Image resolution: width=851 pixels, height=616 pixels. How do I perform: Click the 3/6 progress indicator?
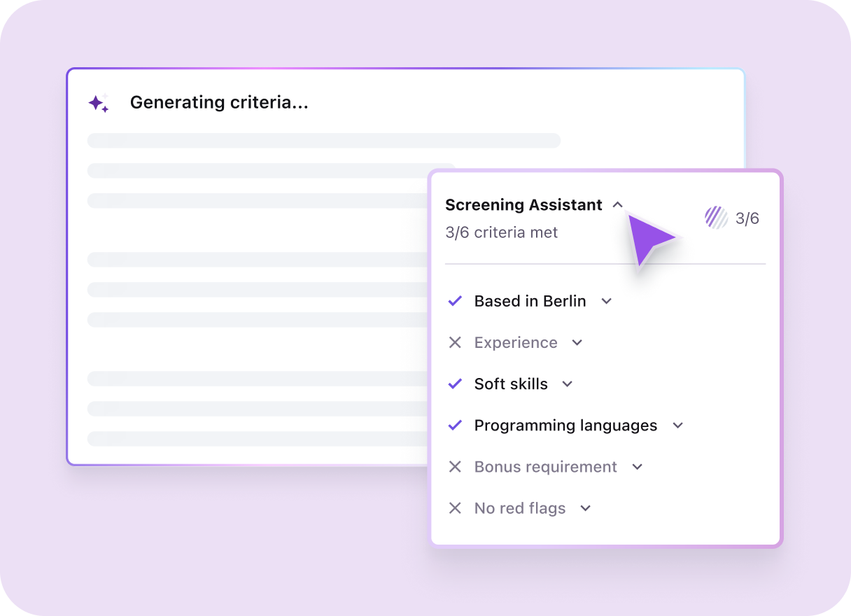pos(747,218)
